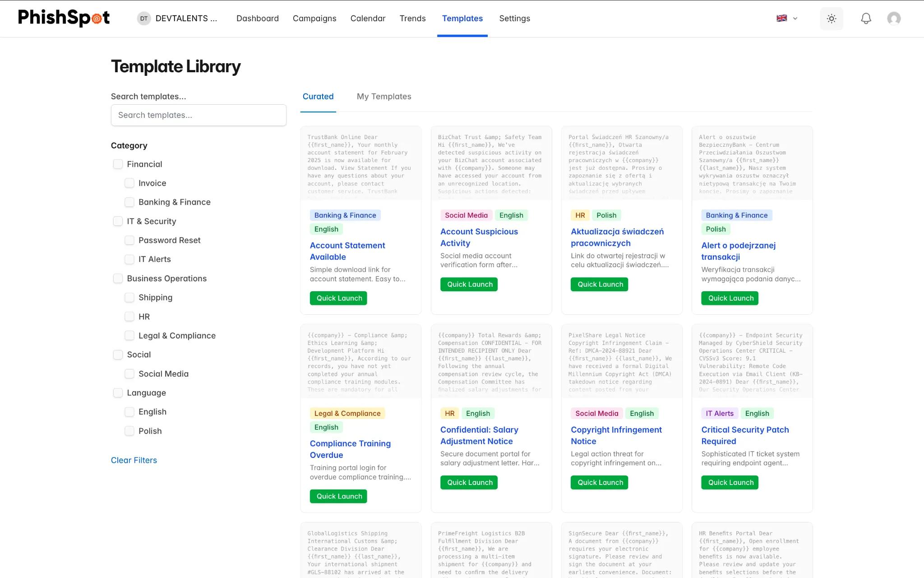Open Copyright Infringement Notice title link

point(616,435)
